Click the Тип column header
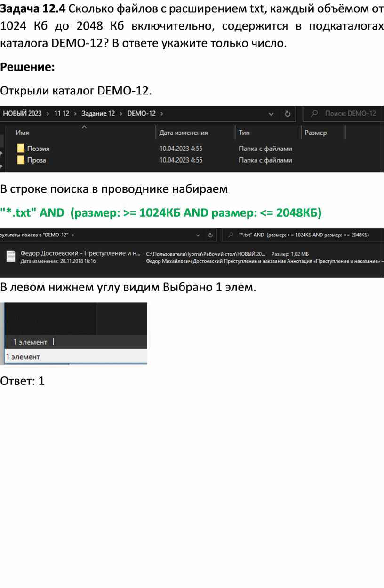 [x=244, y=133]
